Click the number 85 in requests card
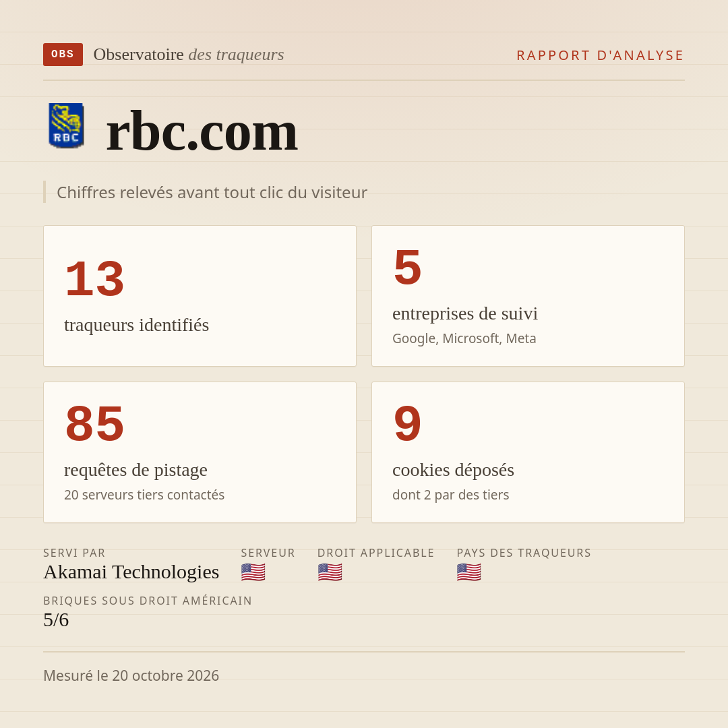The image size is (728, 728). pyautogui.click(x=95, y=423)
